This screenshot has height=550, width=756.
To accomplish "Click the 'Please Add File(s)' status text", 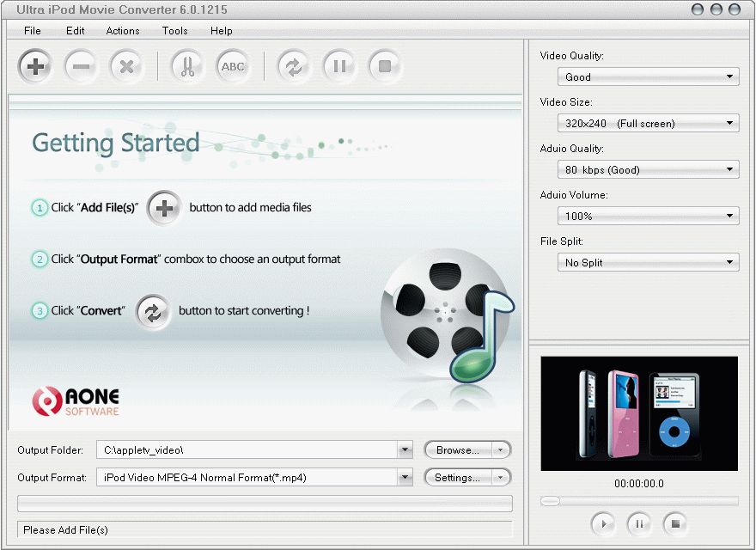I will [65, 530].
